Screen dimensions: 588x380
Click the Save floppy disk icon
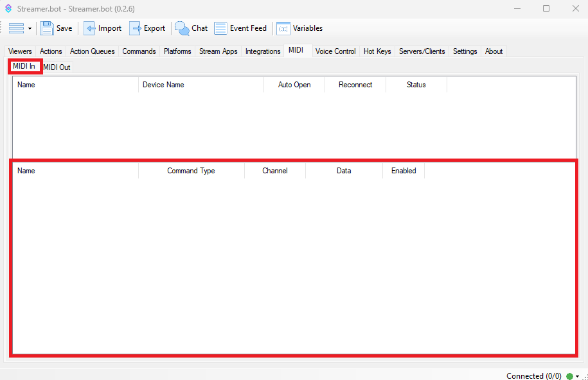47,28
